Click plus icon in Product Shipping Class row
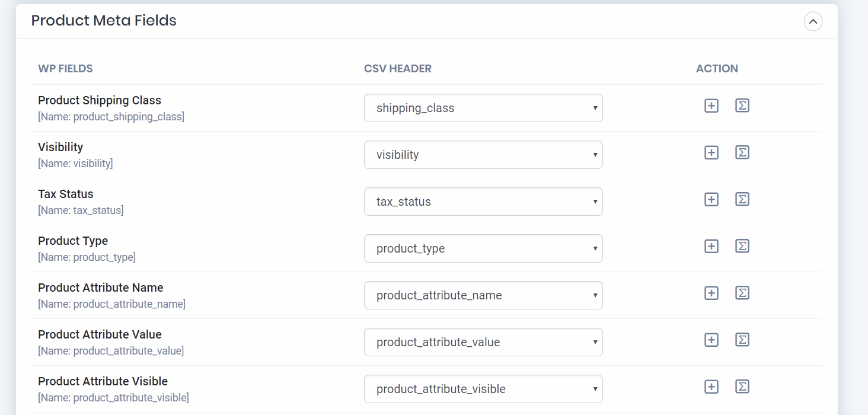868x415 pixels. click(711, 106)
